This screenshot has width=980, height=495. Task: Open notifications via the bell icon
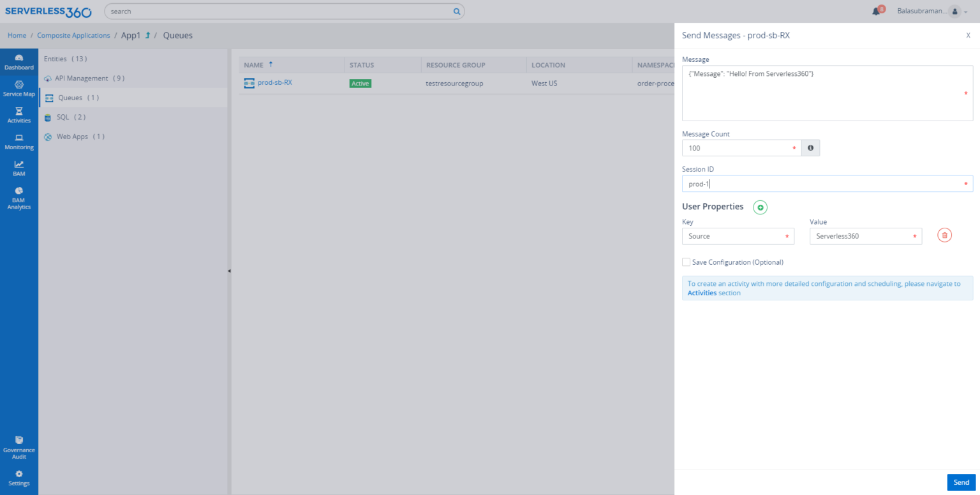coord(875,11)
